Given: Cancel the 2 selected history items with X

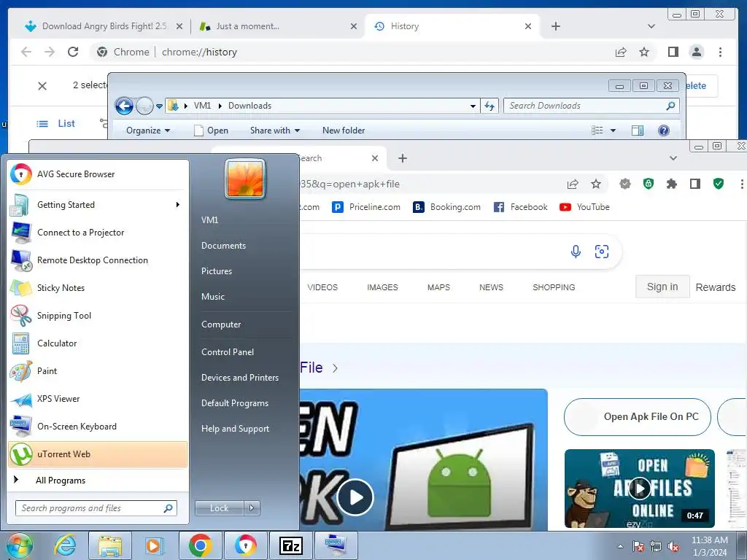Looking at the screenshot, I should coord(42,86).
